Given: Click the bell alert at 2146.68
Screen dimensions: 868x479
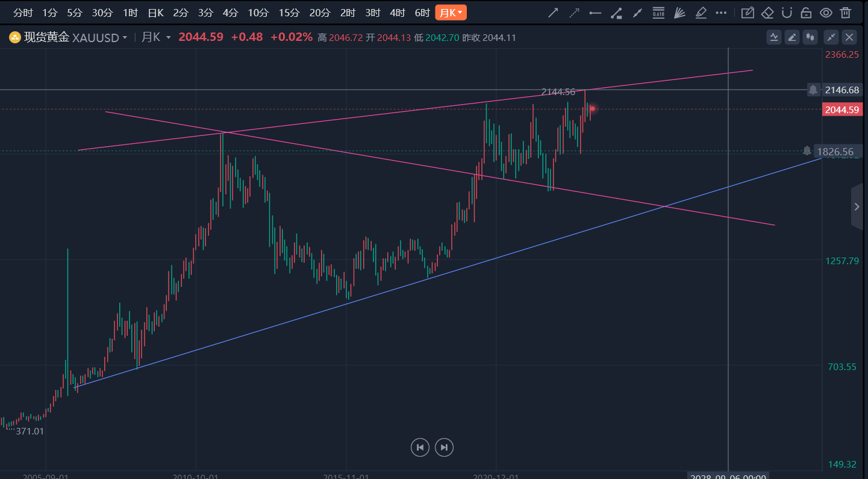Looking at the screenshot, I should [813, 90].
